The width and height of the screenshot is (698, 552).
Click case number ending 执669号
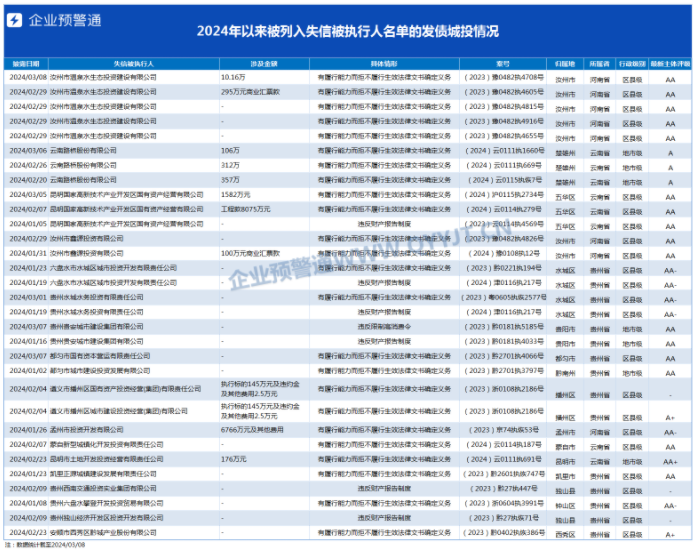tap(503, 166)
